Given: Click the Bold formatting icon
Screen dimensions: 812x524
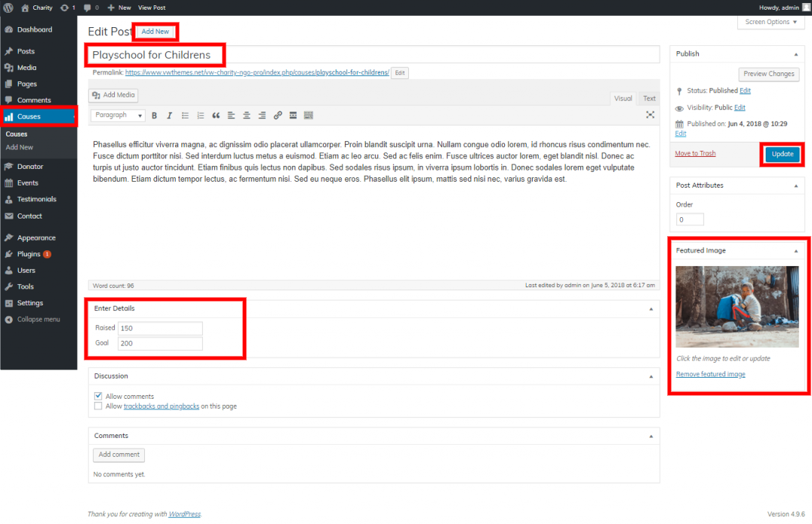Looking at the screenshot, I should point(154,115).
